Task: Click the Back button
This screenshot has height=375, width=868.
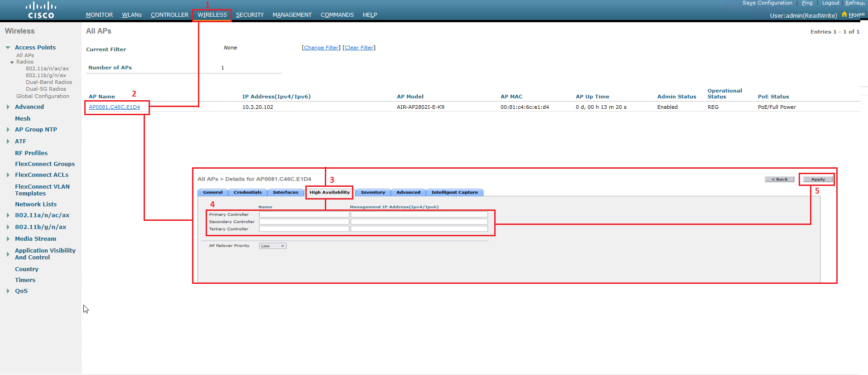Action: pos(780,179)
